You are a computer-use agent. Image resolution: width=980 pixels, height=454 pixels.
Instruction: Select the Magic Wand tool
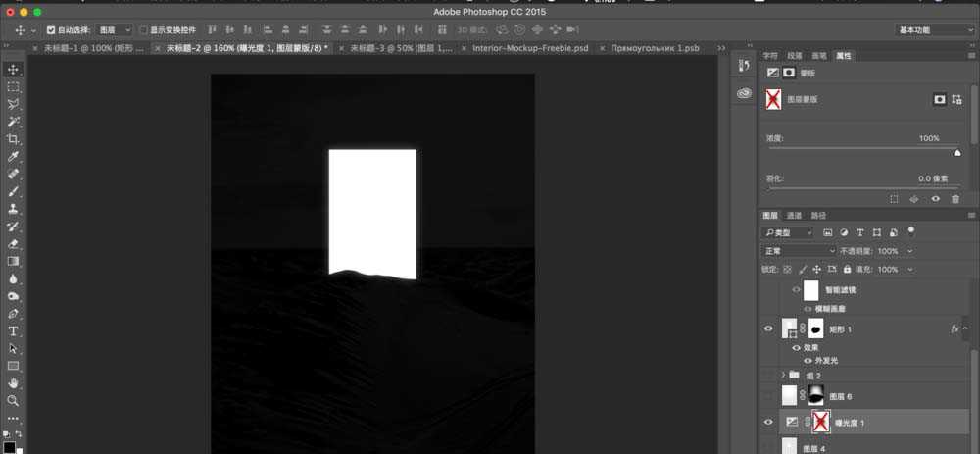tap(14, 122)
